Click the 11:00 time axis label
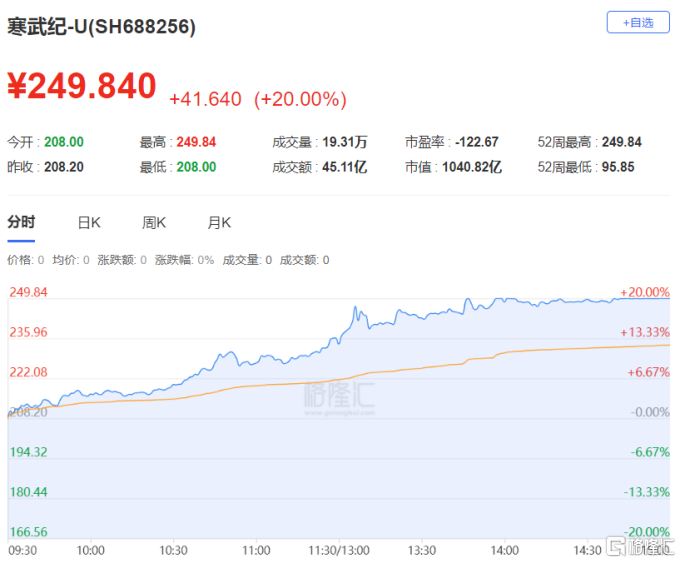Image resolution: width=681 pixels, height=563 pixels. tap(256, 551)
